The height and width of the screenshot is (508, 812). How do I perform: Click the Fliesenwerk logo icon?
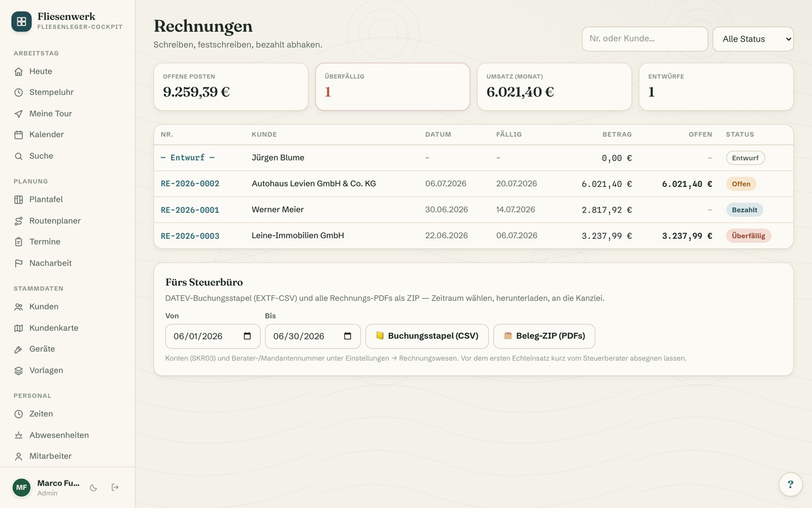(x=21, y=21)
